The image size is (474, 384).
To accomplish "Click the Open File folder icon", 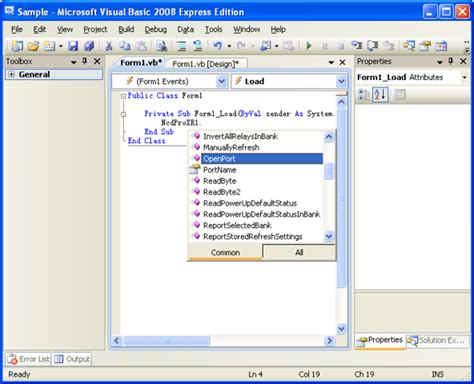I will [x=33, y=46].
